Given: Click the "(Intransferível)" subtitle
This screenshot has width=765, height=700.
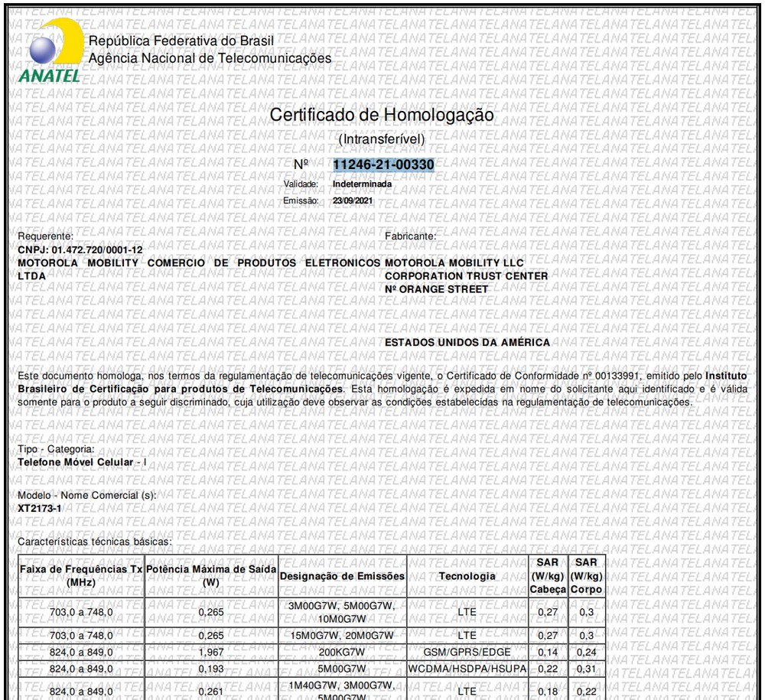Looking at the screenshot, I should (382, 139).
